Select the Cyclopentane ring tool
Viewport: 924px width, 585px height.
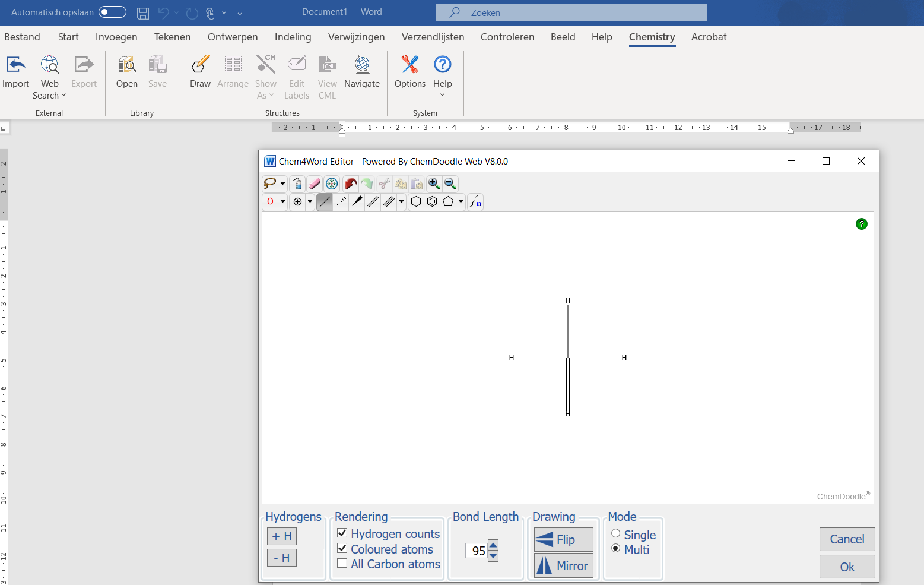(x=448, y=202)
